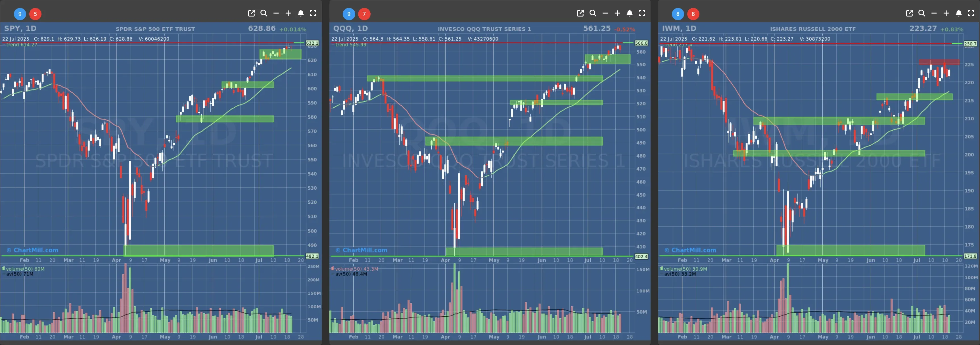Expand QQQ chart to fullscreen
The height and width of the screenshot is (345, 980).
click(x=642, y=13)
